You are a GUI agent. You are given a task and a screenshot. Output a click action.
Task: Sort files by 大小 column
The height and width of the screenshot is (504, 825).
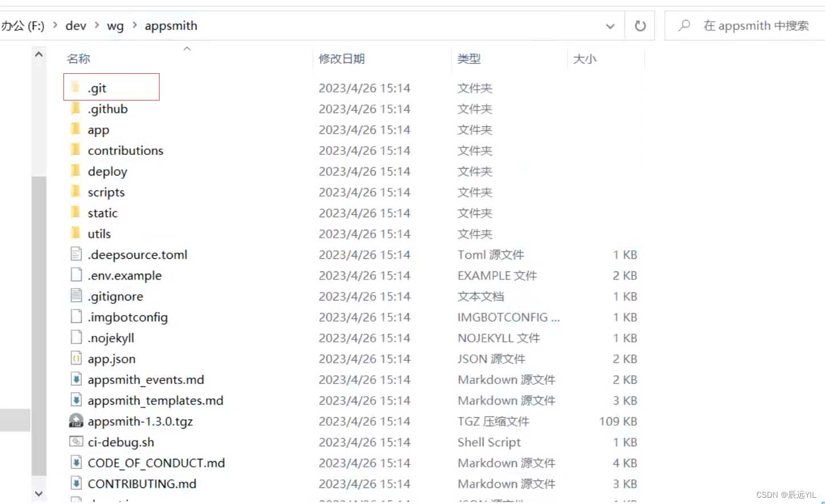(x=584, y=59)
